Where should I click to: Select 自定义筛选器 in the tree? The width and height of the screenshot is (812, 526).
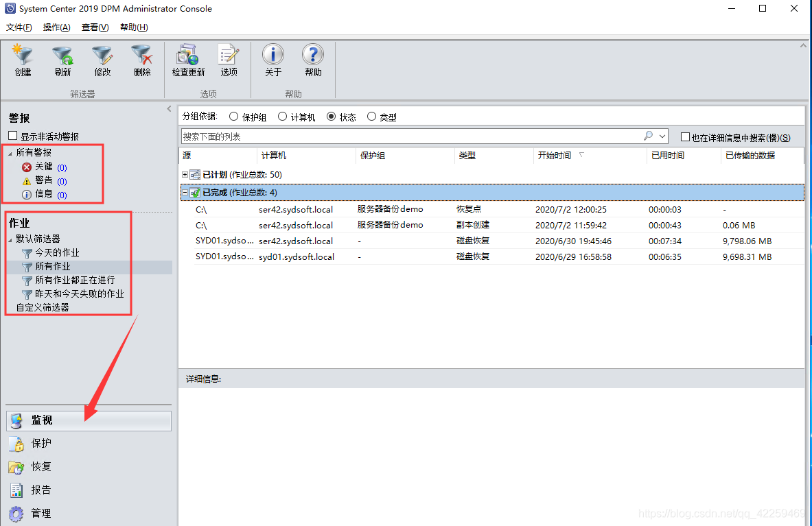pyautogui.click(x=43, y=308)
